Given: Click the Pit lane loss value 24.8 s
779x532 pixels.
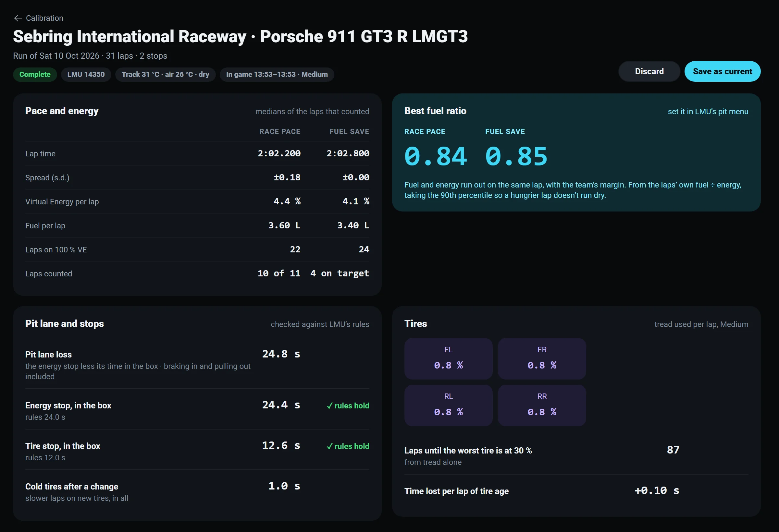Looking at the screenshot, I should [281, 354].
